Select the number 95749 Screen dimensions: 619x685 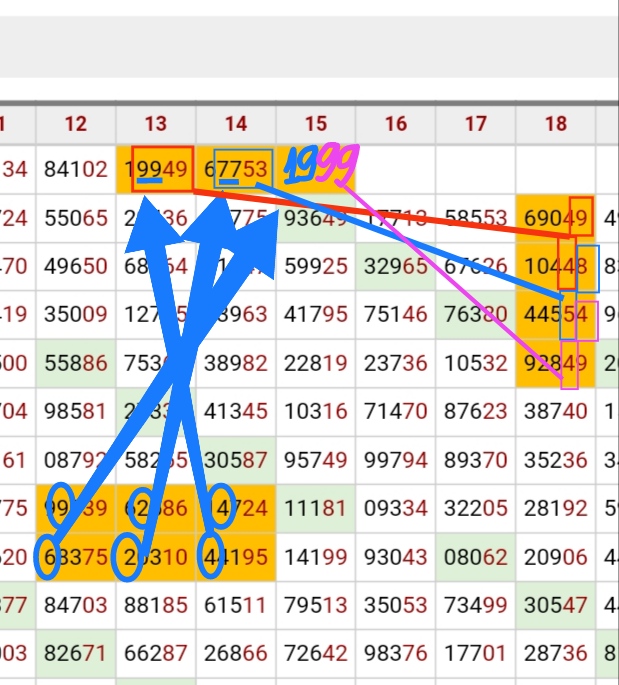click(x=316, y=460)
